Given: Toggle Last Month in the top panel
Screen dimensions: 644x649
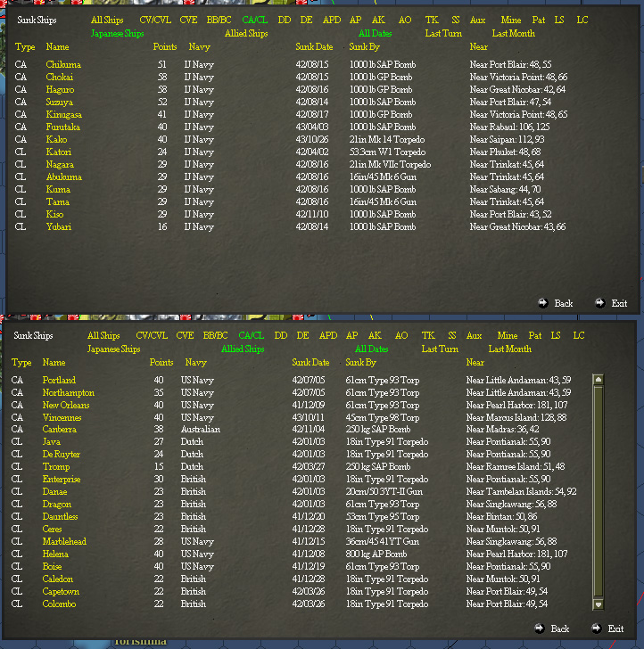Looking at the screenshot, I should point(513,34).
